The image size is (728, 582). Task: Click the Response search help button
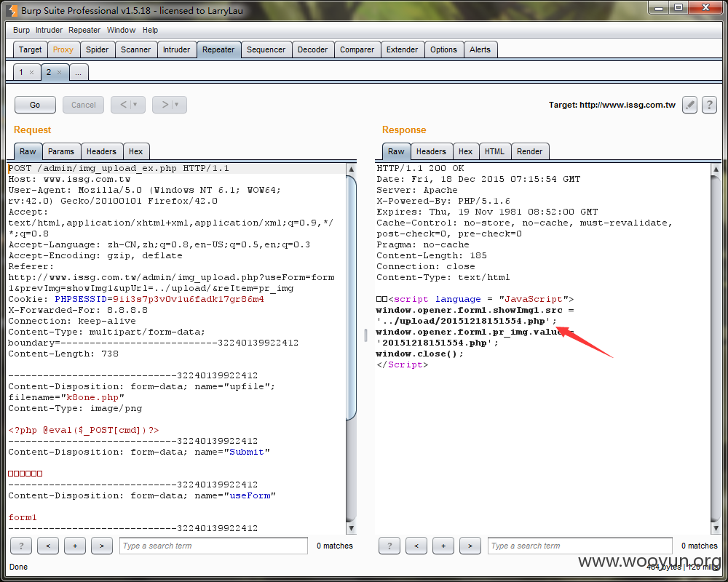pyautogui.click(x=389, y=546)
